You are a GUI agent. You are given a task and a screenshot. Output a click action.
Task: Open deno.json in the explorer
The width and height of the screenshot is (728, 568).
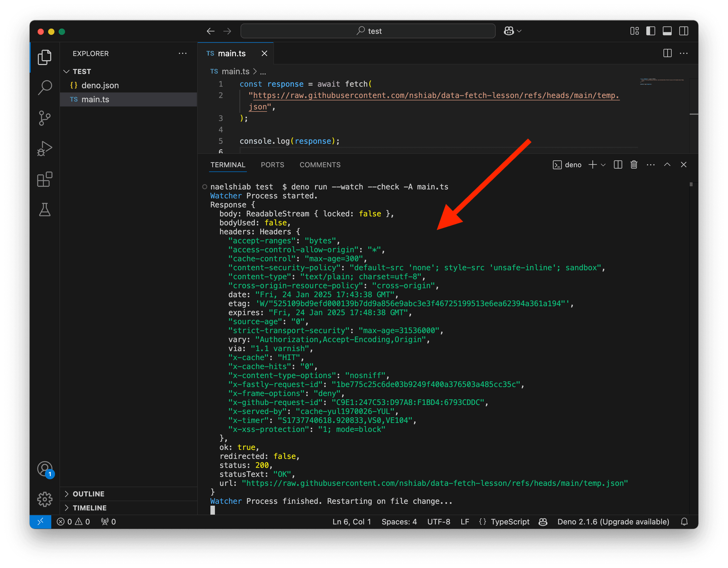[128, 85]
